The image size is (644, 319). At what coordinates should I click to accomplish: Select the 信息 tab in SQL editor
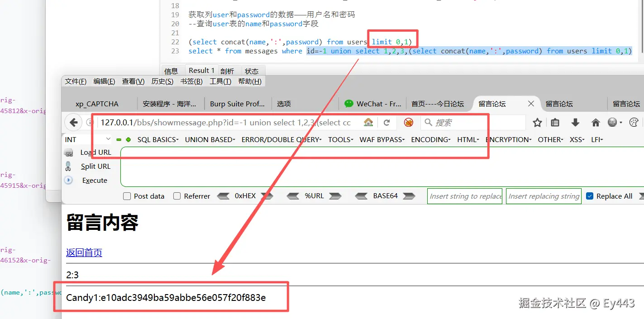tap(171, 71)
